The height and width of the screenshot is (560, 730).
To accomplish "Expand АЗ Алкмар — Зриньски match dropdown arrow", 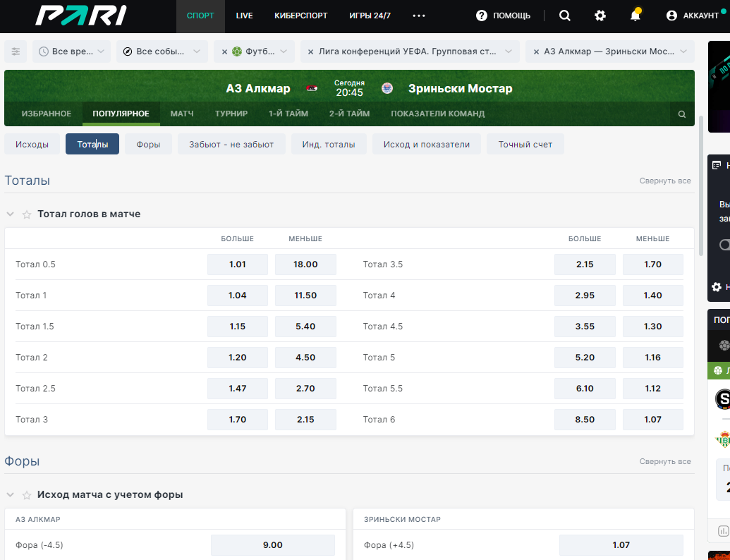I will pyautogui.click(x=683, y=51).
